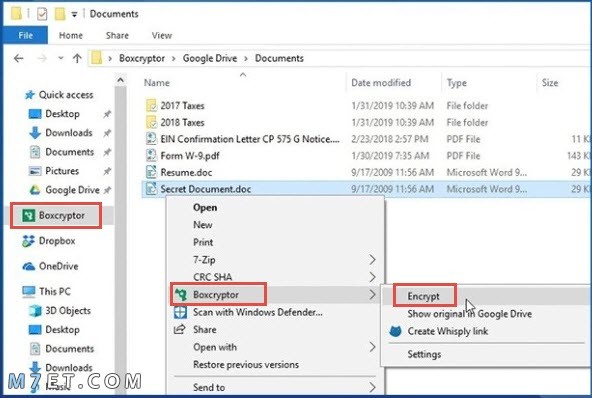Select Show original in Google Drive
The width and height of the screenshot is (592, 398).
(470, 314)
